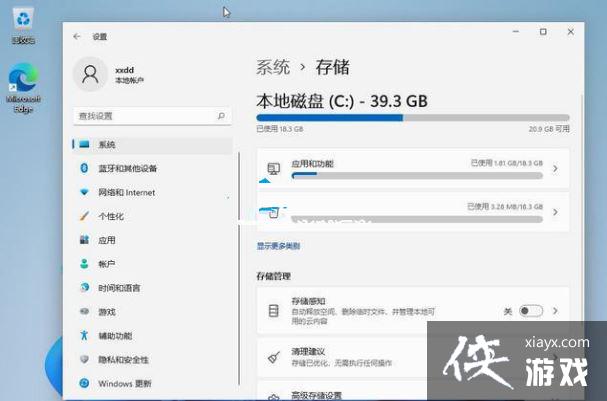Click the 存储感知 title text
The image size is (607, 401).
(x=308, y=301)
